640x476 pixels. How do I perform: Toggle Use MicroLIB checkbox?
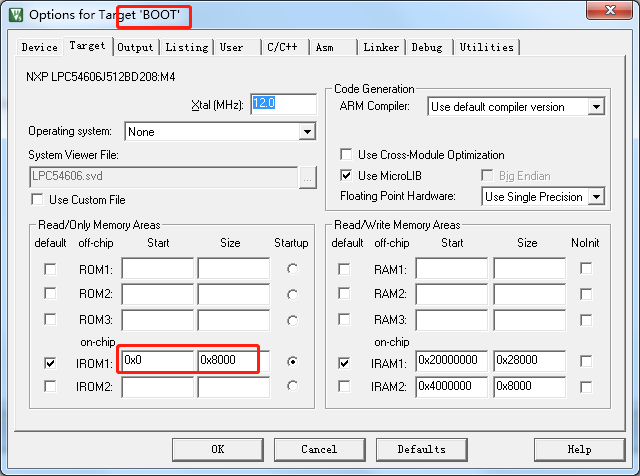tap(346, 176)
